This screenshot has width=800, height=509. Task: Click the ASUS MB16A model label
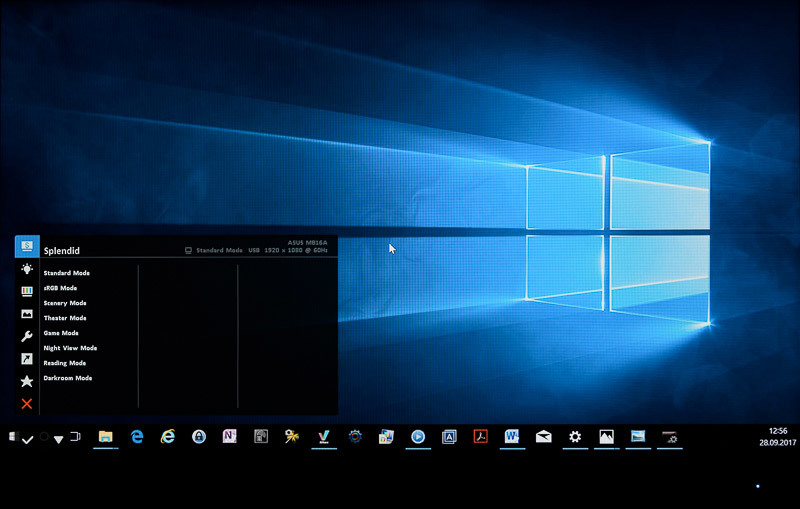[x=308, y=243]
